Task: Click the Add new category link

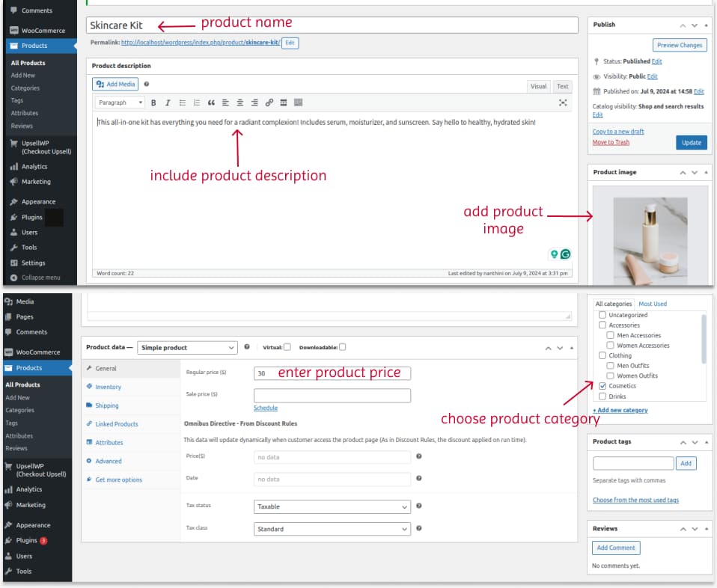Action: 620,410
